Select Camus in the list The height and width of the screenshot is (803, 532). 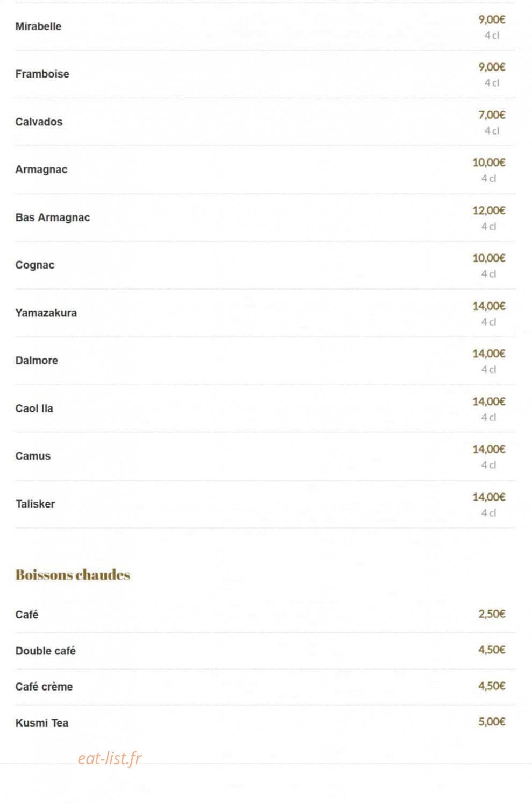[33, 456]
